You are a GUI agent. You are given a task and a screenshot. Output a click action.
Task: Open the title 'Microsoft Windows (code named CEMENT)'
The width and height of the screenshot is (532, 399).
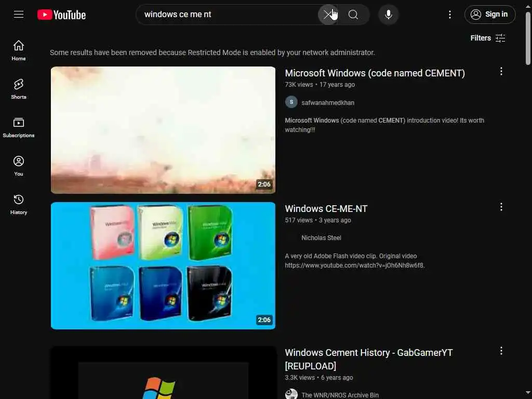coord(375,73)
